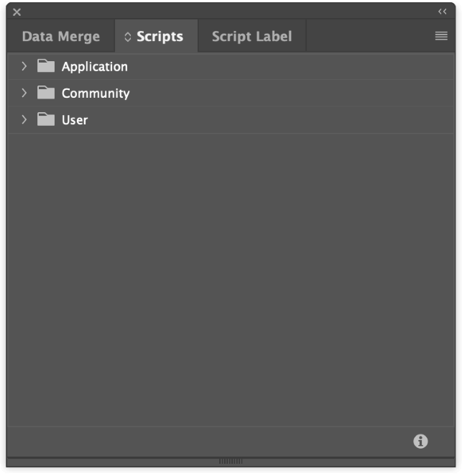Expand the User folder chevron

click(24, 119)
